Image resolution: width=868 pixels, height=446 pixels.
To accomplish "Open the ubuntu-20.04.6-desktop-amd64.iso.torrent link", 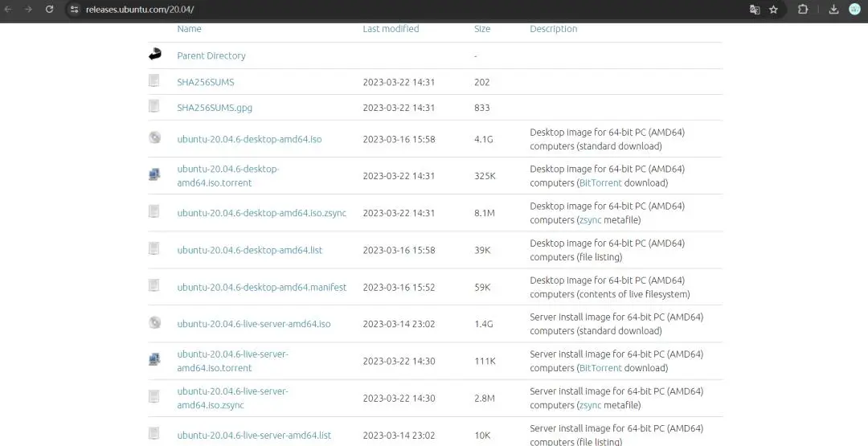I will [x=228, y=176].
